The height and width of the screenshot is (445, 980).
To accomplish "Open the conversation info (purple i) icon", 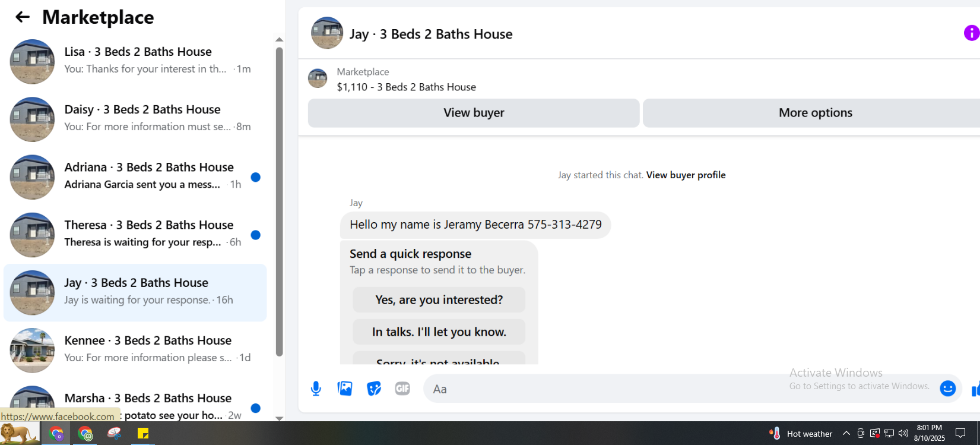I will tap(972, 33).
